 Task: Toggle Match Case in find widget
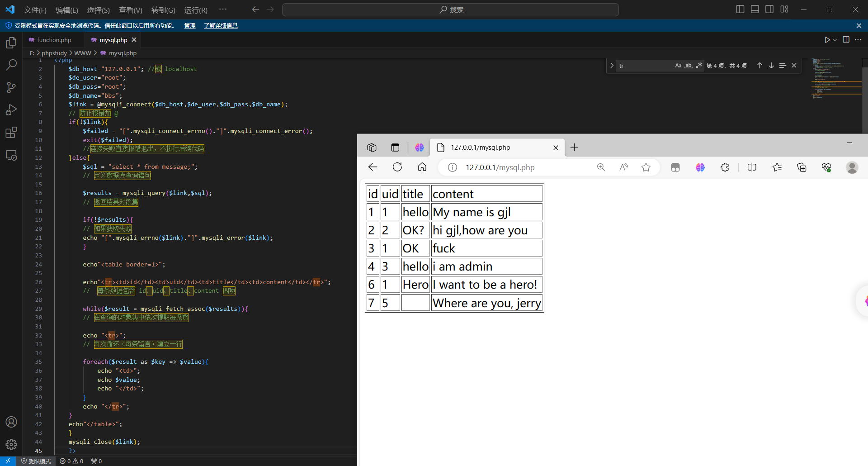pos(678,66)
